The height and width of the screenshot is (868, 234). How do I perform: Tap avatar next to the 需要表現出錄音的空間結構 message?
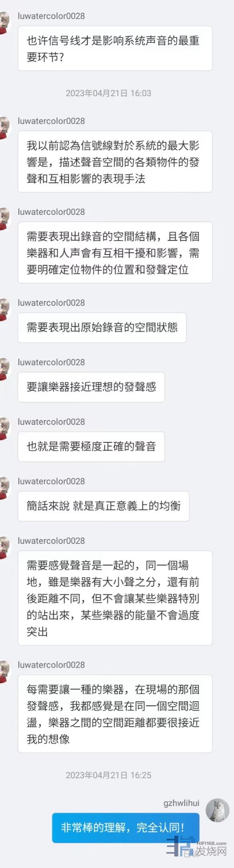coord(5,219)
